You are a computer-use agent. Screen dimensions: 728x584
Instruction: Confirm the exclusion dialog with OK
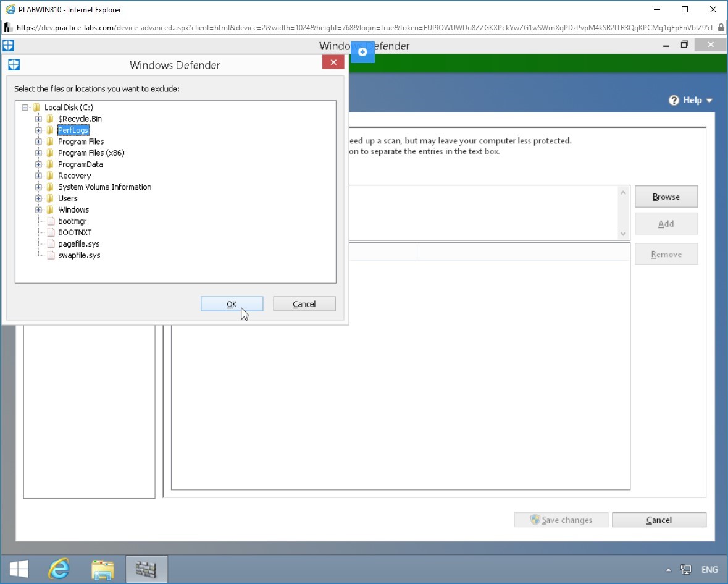[x=232, y=304]
